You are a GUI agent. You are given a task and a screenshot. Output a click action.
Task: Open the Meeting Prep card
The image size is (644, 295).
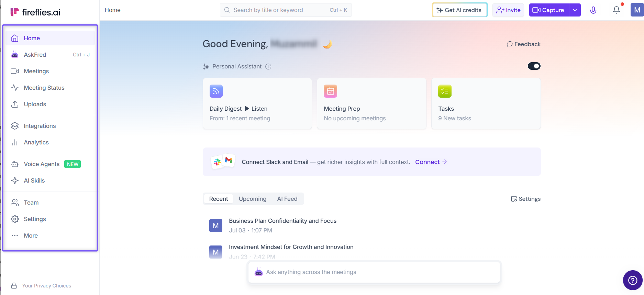tap(371, 103)
